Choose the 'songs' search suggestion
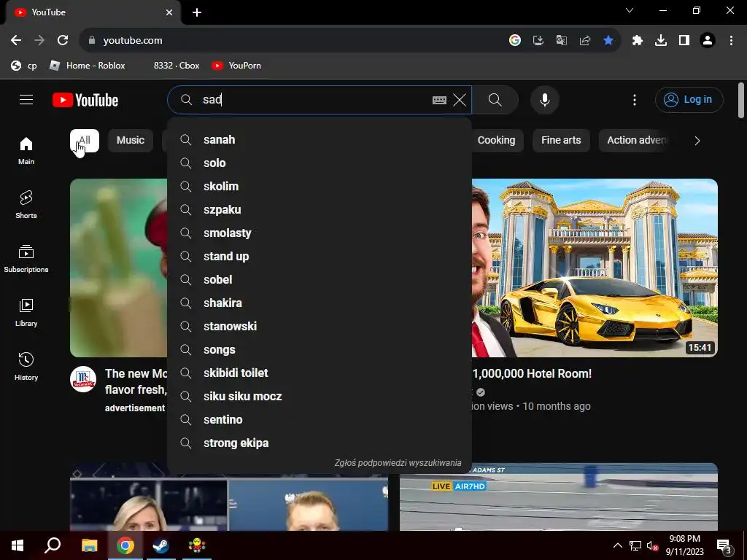Screen dimensions: 747x560 [320, 349]
